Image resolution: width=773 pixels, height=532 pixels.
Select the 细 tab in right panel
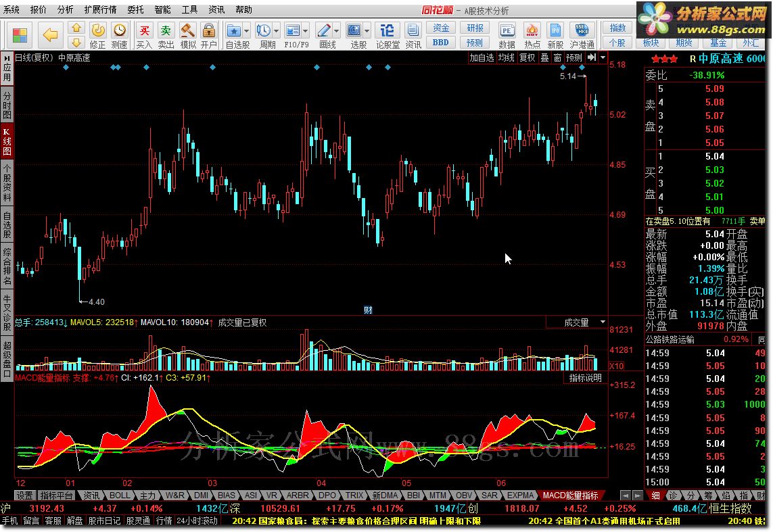coord(656,495)
